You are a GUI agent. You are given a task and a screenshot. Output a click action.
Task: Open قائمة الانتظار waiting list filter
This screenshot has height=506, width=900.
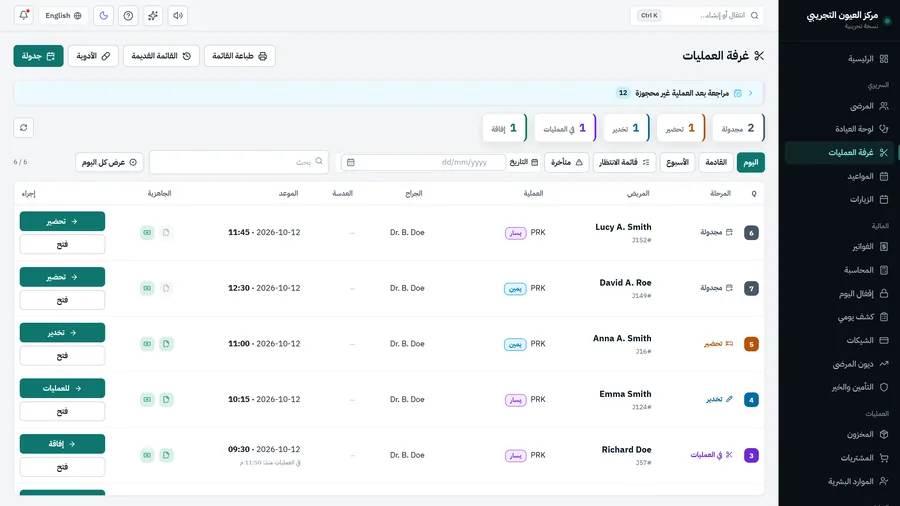pos(624,162)
